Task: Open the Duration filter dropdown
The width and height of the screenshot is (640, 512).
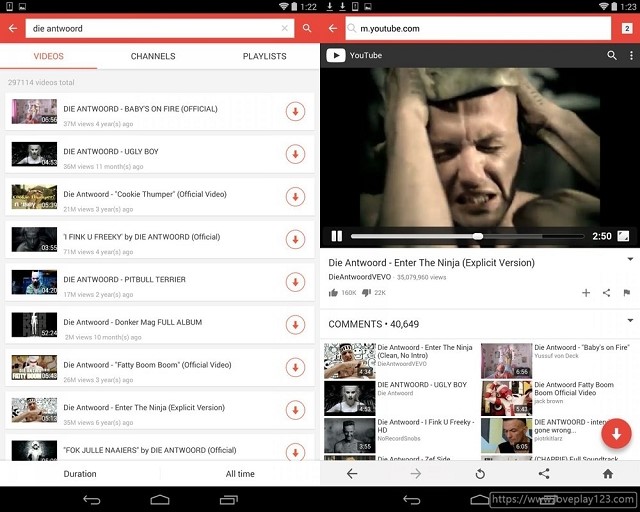Action: tap(80, 474)
